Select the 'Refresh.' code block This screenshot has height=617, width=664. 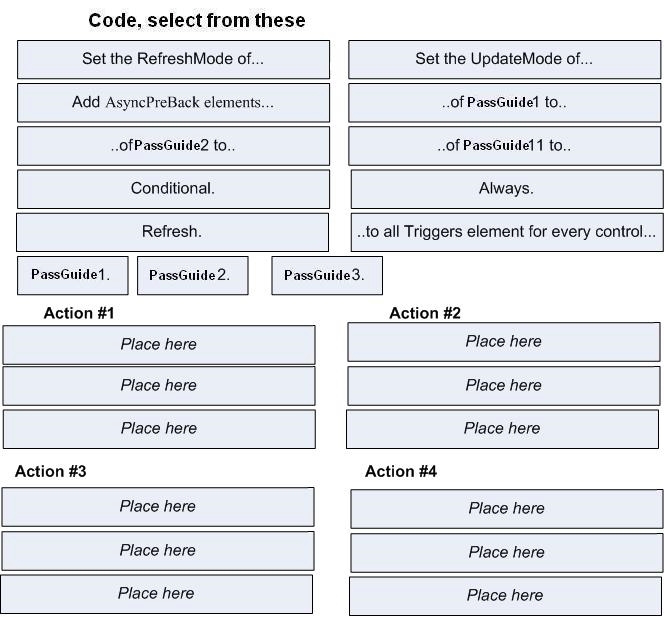172,232
